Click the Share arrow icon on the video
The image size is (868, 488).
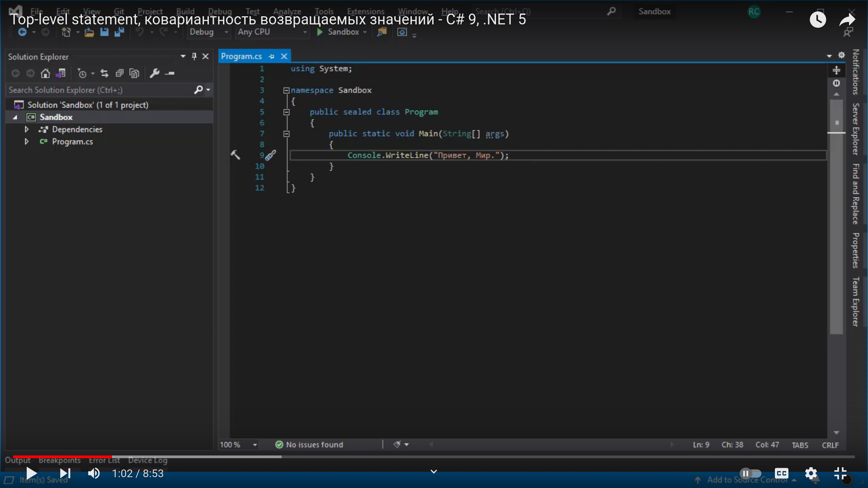847,19
